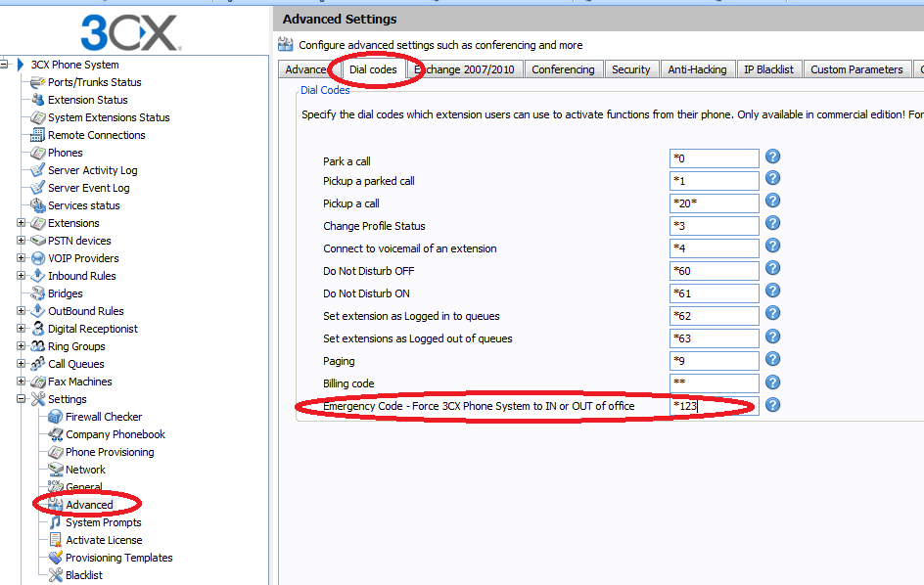Click the Server Activity Log icon

(38, 170)
